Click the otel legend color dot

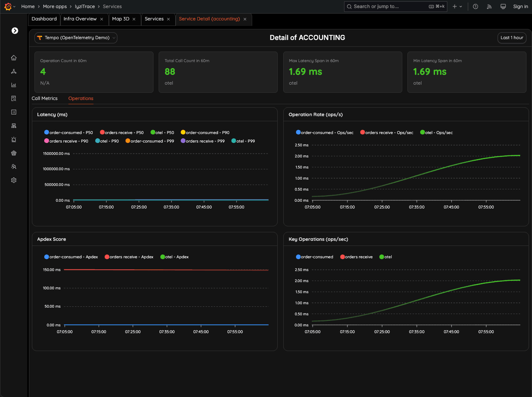coord(381,257)
